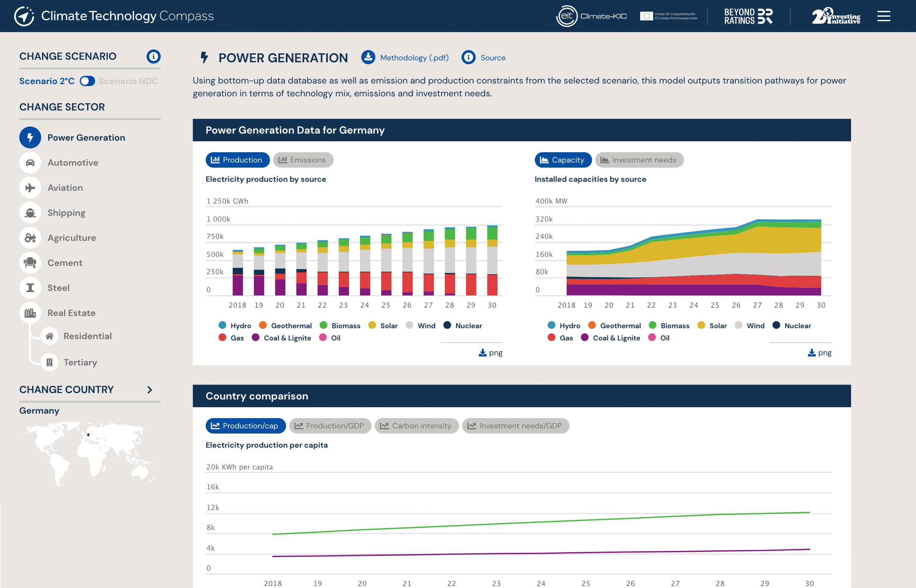Click the 2030 bar in production chart
This screenshot has width=916, height=588.
492,260
